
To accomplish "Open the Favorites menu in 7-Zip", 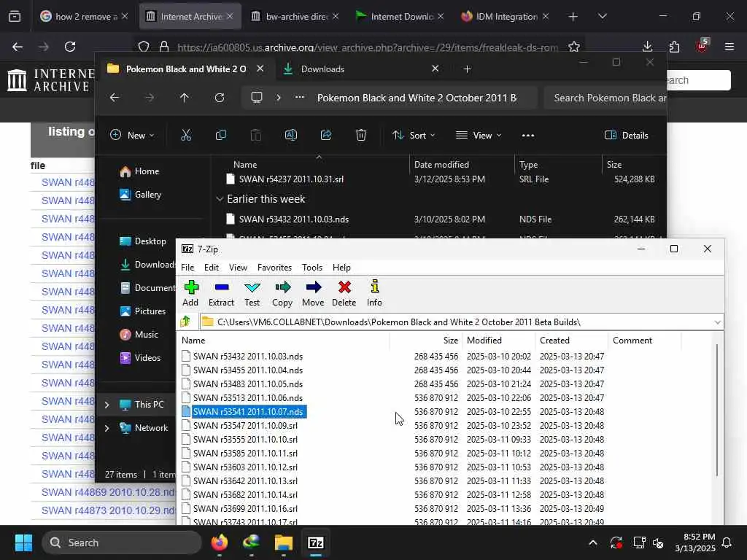I will [x=274, y=268].
